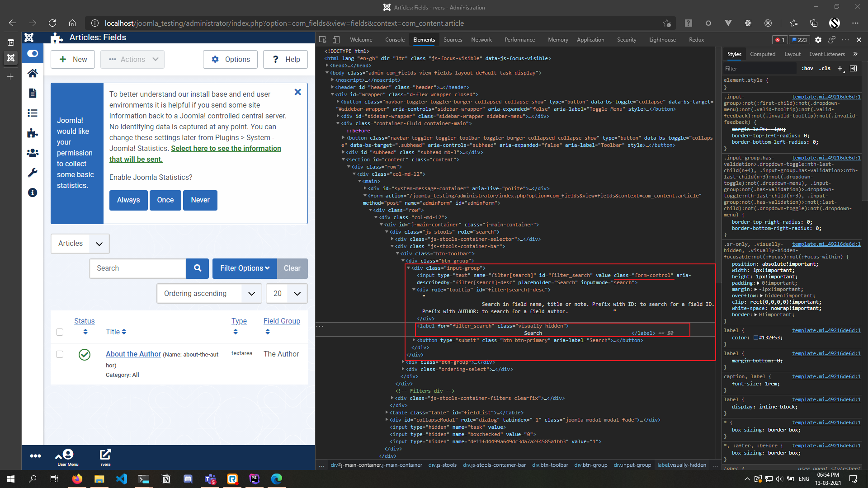Image resolution: width=868 pixels, height=488 pixels.
Task: Open Help info icon in Joomla sidebar
Action: [x=33, y=192]
